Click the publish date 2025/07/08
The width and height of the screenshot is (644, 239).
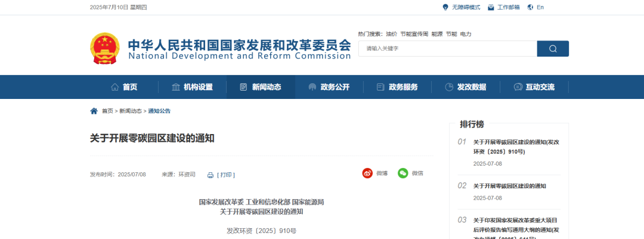pyautogui.click(x=132, y=174)
